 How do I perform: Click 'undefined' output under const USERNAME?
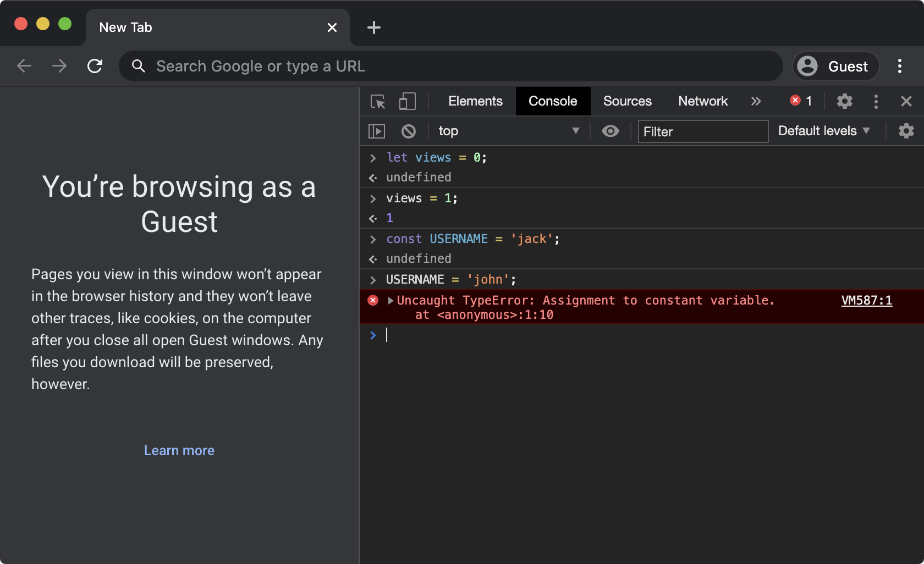coord(419,259)
